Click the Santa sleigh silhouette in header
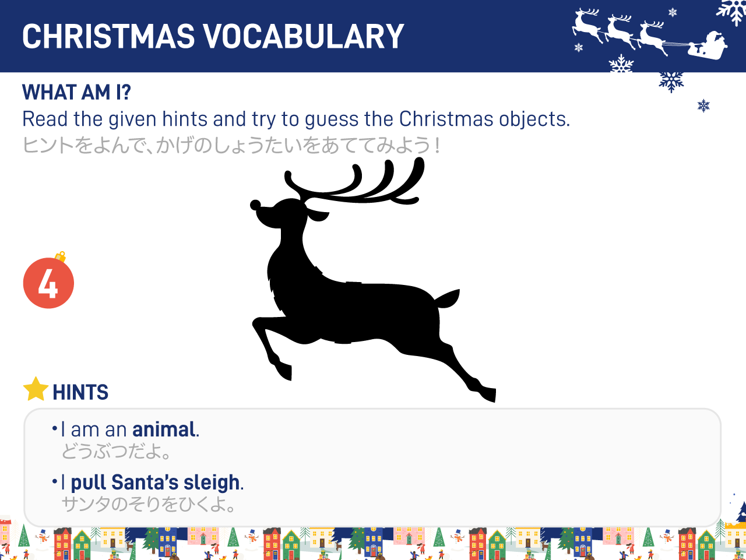This screenshot has width=746, height=560. [707, 45]
